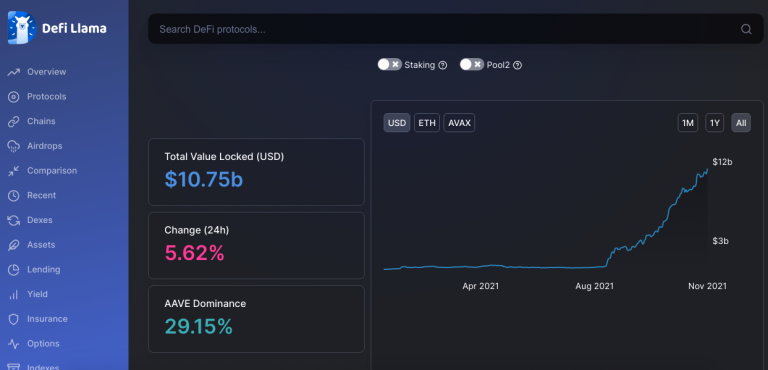
Task: Focus the Search DeFi protocols field
Action: pos(456,29)
